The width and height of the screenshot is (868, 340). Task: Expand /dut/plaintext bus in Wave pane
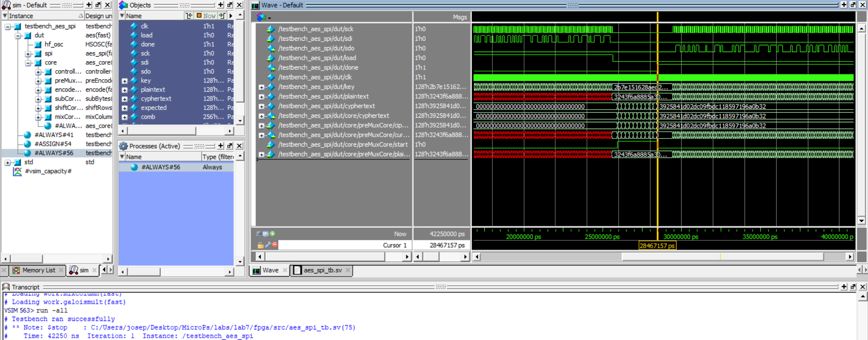(x=261, y=97)
